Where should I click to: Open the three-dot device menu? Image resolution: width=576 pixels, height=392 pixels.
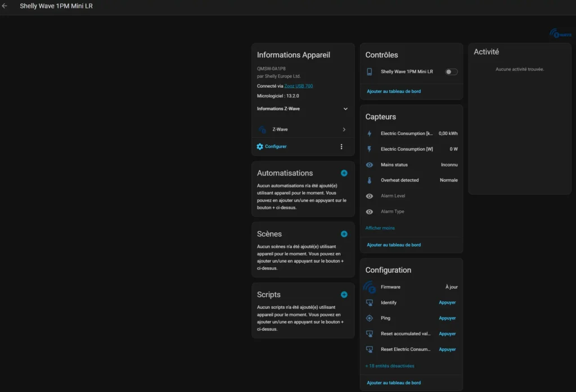[341, 147]
